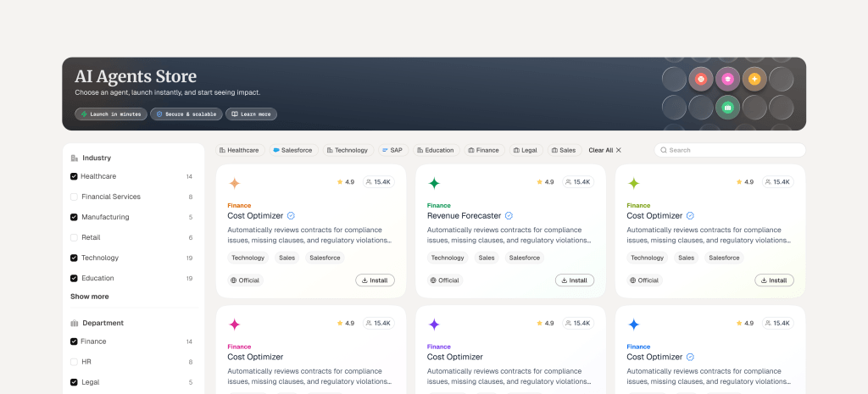
Task: Click the verified badge beside Revenue Forecaster
Action: [x=509, y=216]
